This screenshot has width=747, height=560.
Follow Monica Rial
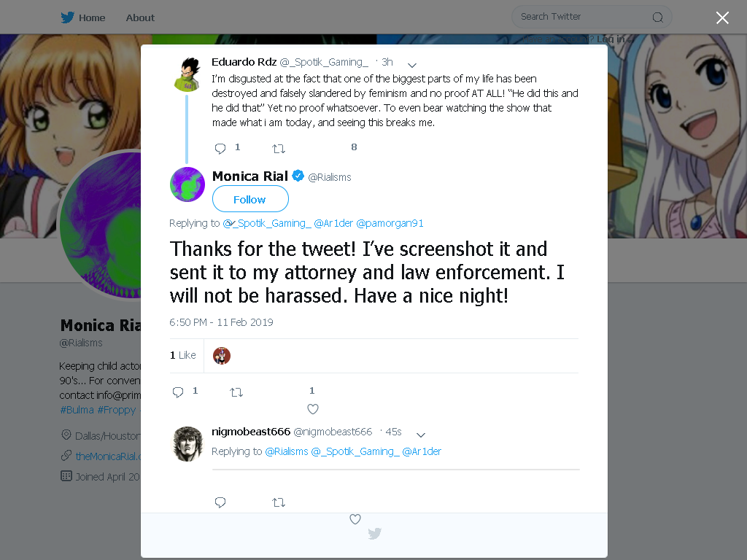click(x=250, y=199)
